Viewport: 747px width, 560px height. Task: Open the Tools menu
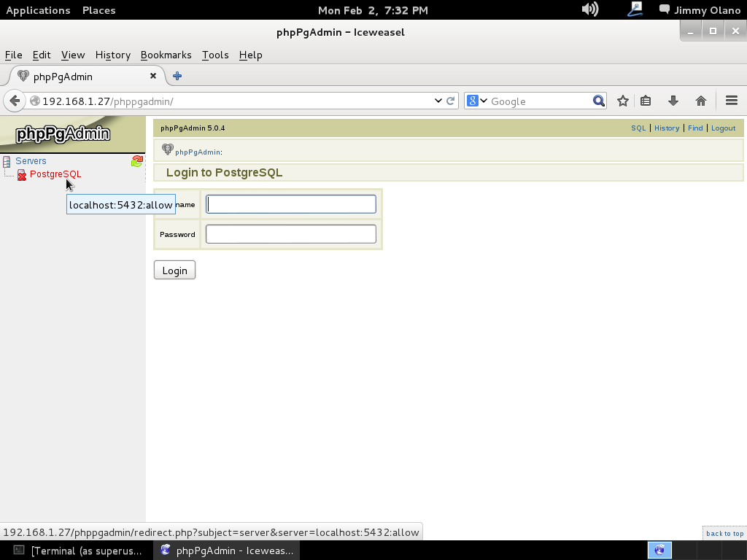pos(214,55)
